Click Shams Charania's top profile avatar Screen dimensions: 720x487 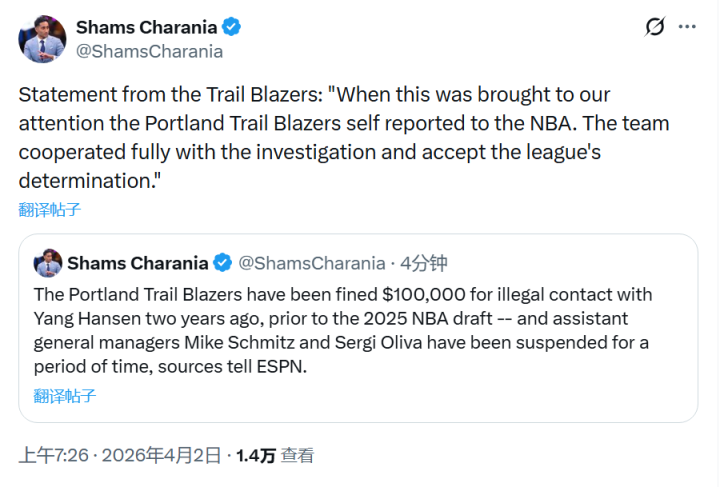coord(42,39)
